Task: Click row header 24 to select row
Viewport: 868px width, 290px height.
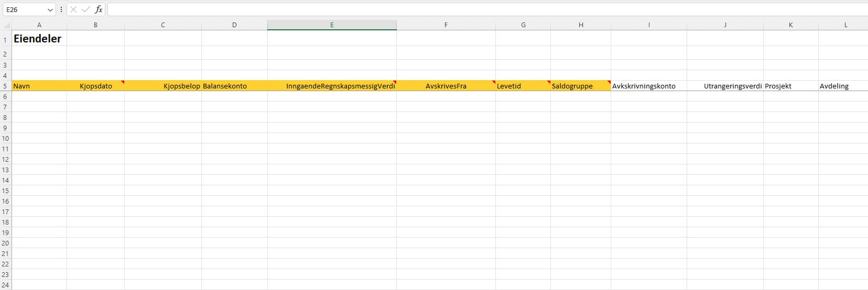Action: coord(5,285)
